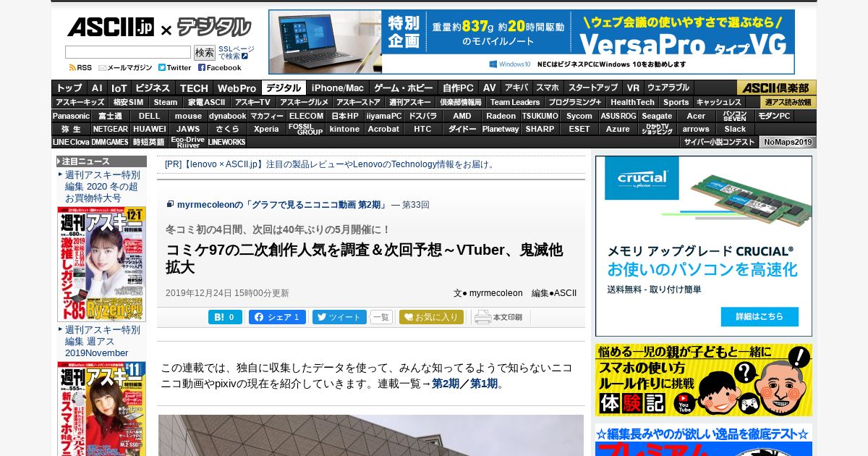Open the アキバ navigation tab

pos(516,88)
